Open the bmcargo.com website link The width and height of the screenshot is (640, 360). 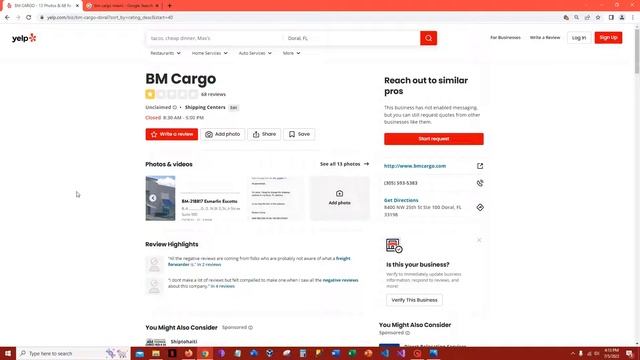pyautogui.click(x=415, y=166)
